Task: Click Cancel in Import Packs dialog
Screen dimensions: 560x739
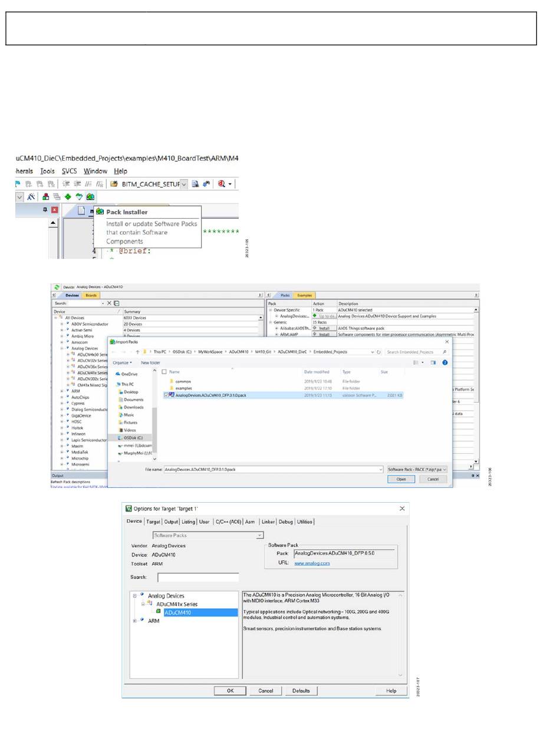Action: click(x=433, y=479)
